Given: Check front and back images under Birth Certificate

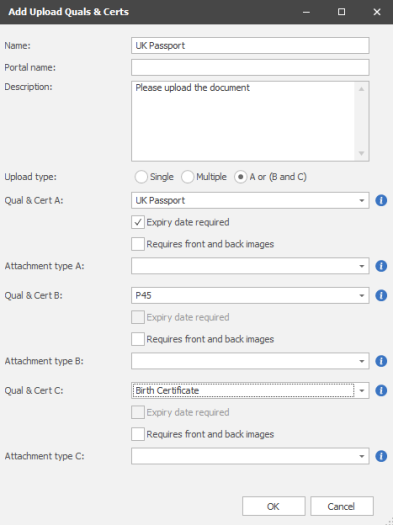Looking at the screenshot, I should point(138,434).
